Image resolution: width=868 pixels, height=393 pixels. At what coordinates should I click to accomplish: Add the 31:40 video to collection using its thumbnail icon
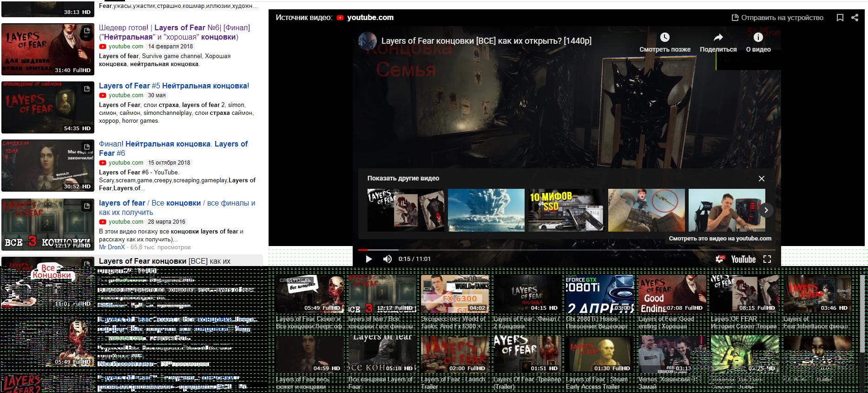(87, 31)
